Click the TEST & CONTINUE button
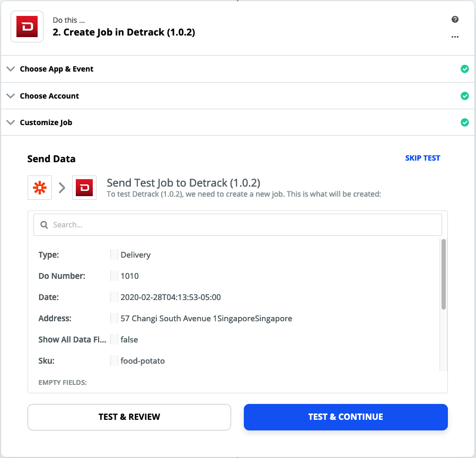Screen dimensions: 476x458 [x=346, y=417]
